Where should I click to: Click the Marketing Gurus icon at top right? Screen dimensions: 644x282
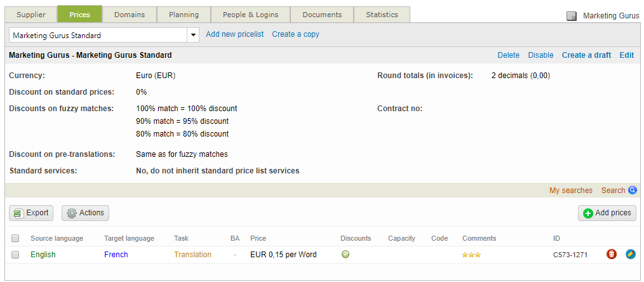(572, 16)
